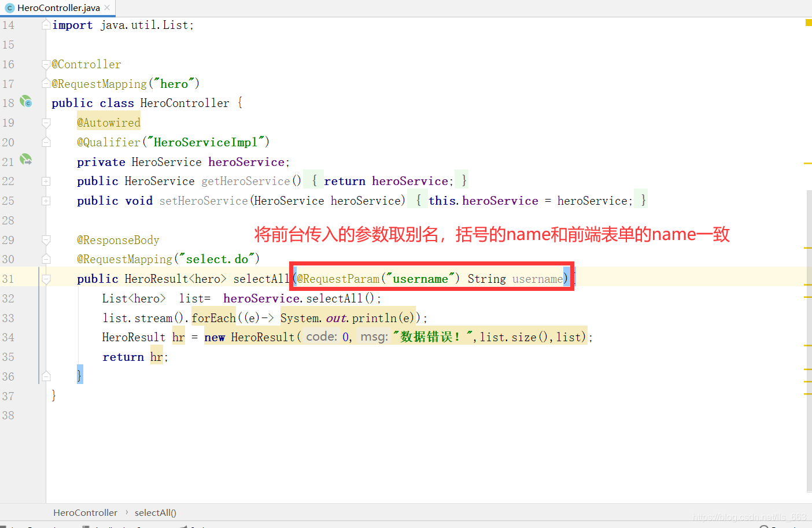Click the autowired dependency gutter icon on line 21
812x528 pixels.
[x=26, y=160]
